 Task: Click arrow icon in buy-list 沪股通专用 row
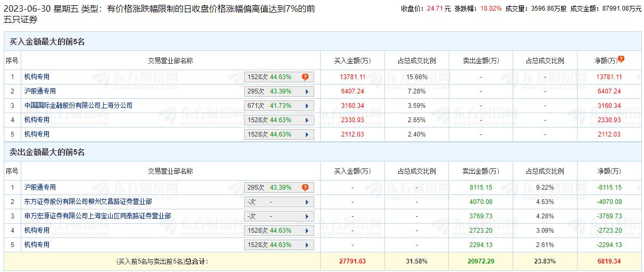click(x=307, y=91)
